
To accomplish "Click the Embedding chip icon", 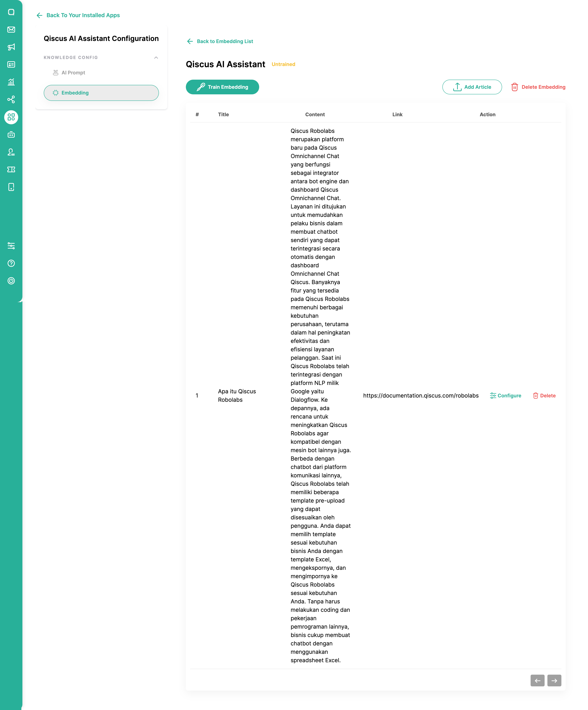I will tap(56, 93).
